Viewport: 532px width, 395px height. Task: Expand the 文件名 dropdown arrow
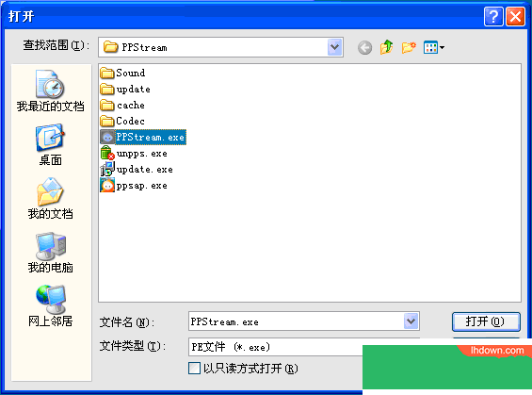(411, 321)
